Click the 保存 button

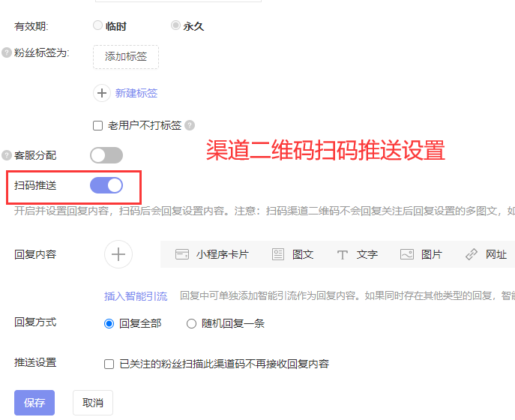click(x=34, y=403)
